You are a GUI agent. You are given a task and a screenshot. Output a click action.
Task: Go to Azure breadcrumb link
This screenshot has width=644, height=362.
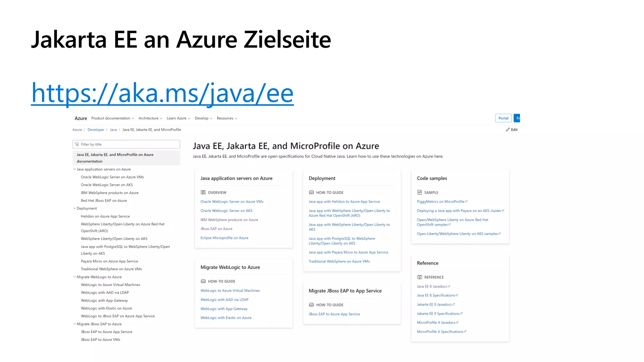pos(77,130)
